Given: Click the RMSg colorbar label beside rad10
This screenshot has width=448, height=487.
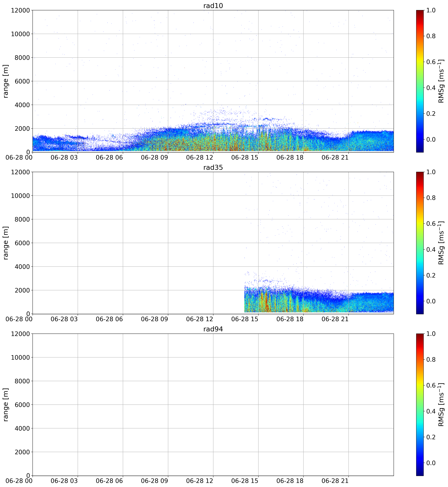Looking at the screenshot, I should (441, 81).
